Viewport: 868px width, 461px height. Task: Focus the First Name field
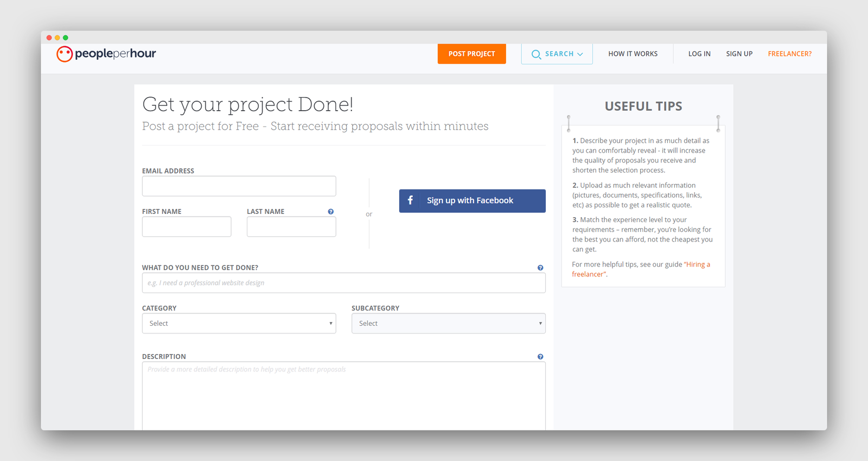pyautogui.click(x=187, y=226)
